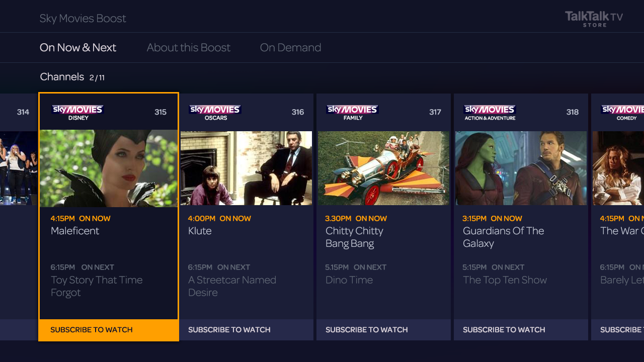
Task: Click the Sky Movies Boost page title
Action: point(83,19)
